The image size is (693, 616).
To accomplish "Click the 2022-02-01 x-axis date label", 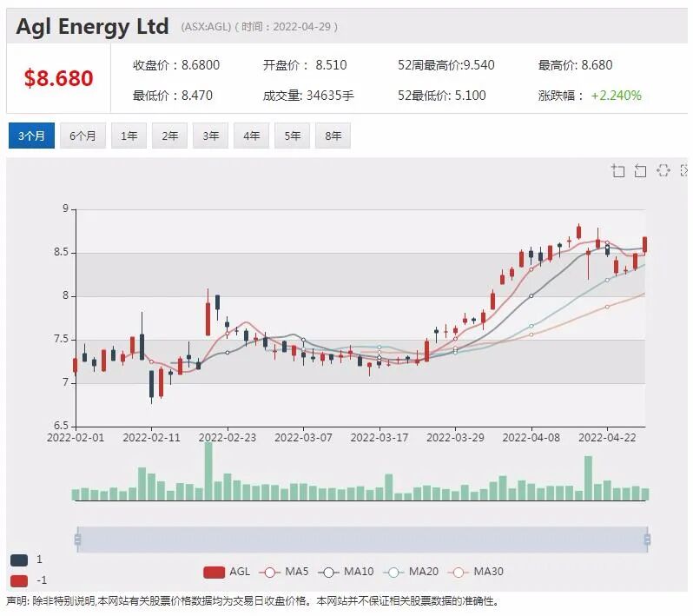I will (x=76, y=437).
